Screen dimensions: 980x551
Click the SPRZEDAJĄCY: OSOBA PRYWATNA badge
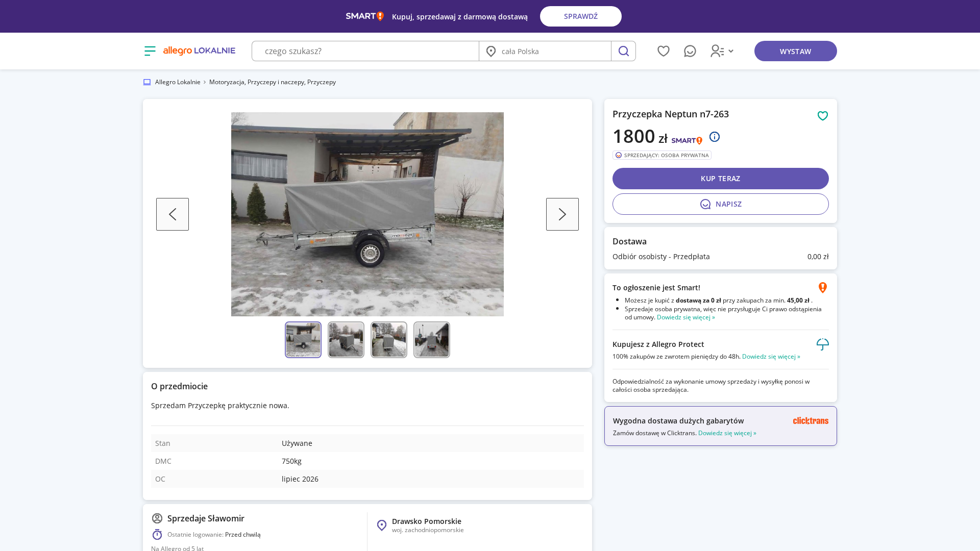[662, 155]
